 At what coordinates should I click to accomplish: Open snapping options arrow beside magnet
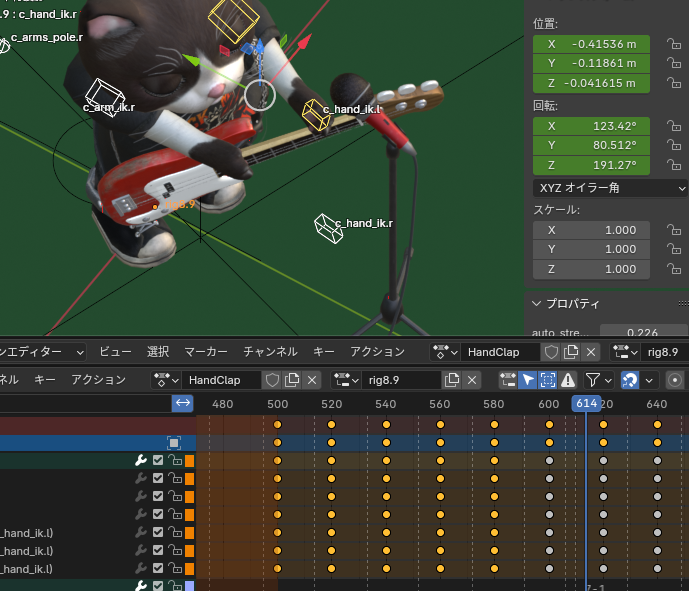pyautogui.click(x=649, y=380)
